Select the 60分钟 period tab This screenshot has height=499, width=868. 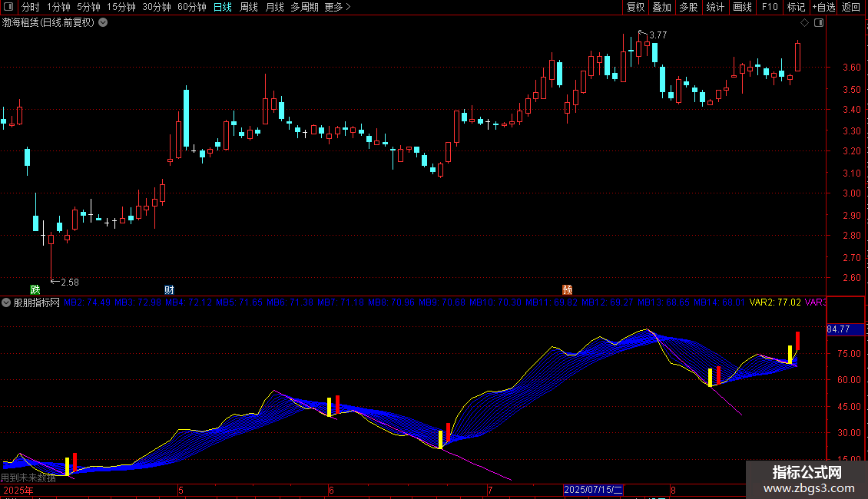click(192, 7)
